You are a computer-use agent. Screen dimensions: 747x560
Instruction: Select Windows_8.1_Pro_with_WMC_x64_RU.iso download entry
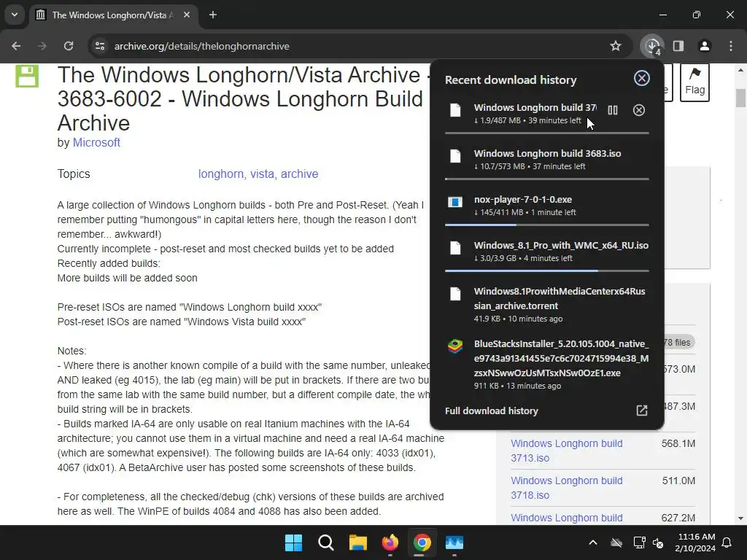click(547, 252)
